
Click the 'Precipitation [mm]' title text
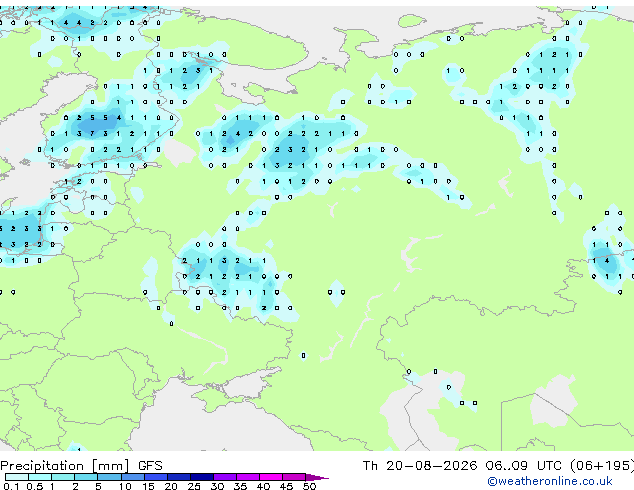coord(65,466)
